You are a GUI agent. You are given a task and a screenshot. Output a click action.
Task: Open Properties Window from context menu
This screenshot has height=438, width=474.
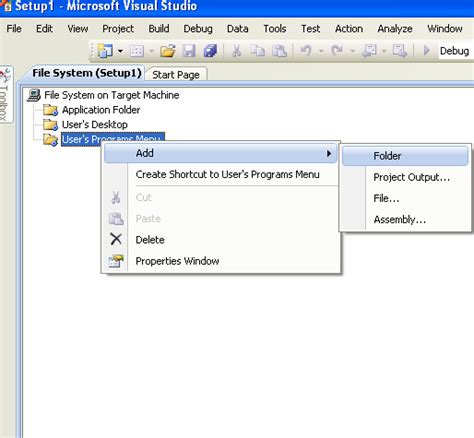tap(220, 261)
